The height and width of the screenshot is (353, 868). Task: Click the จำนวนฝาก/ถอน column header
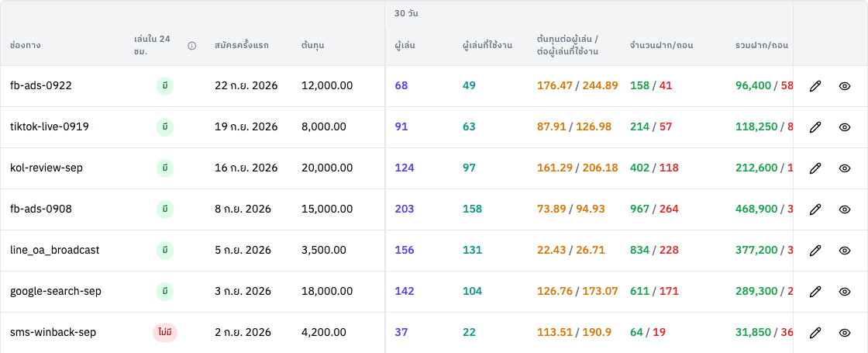tap(662, 46)
